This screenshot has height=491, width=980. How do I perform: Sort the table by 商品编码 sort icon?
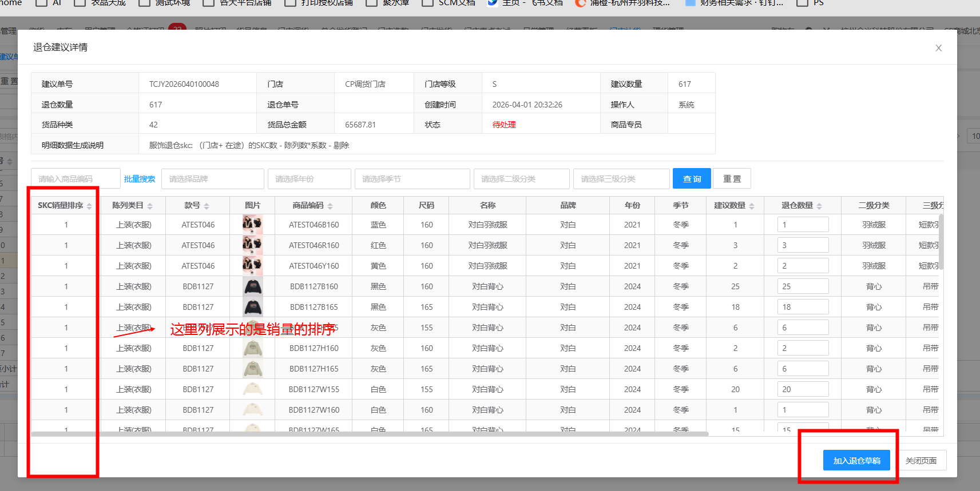pos(330,206)
